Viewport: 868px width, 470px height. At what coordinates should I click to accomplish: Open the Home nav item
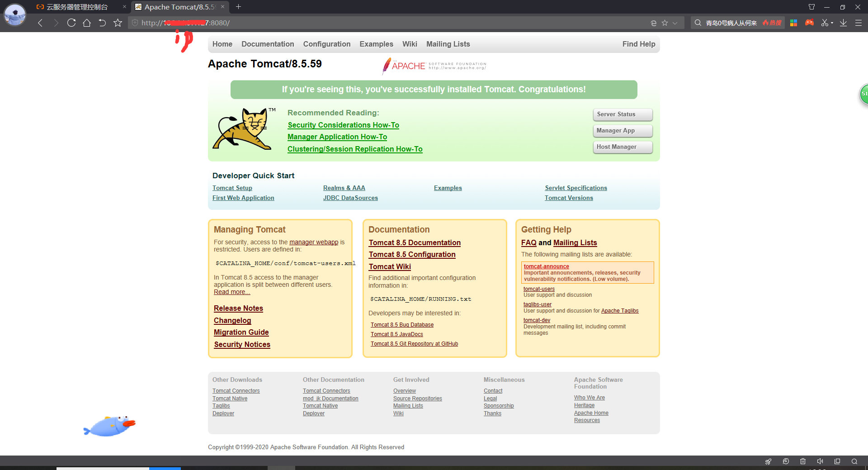tap(222, 44)
